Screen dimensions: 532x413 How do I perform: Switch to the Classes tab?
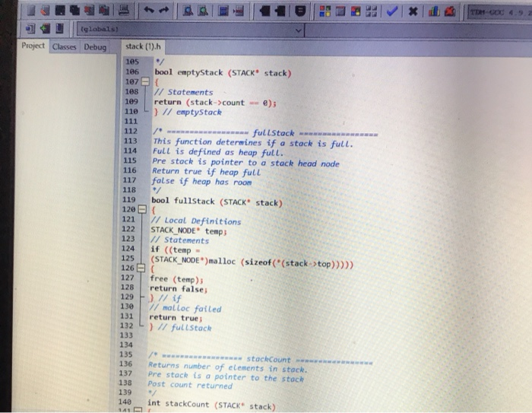tap(64, 47)
